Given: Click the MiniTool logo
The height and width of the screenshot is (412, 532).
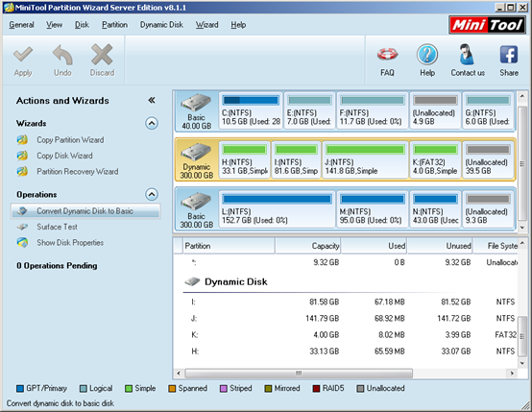Looking at the screenshot, I should [x=487, y=25].
